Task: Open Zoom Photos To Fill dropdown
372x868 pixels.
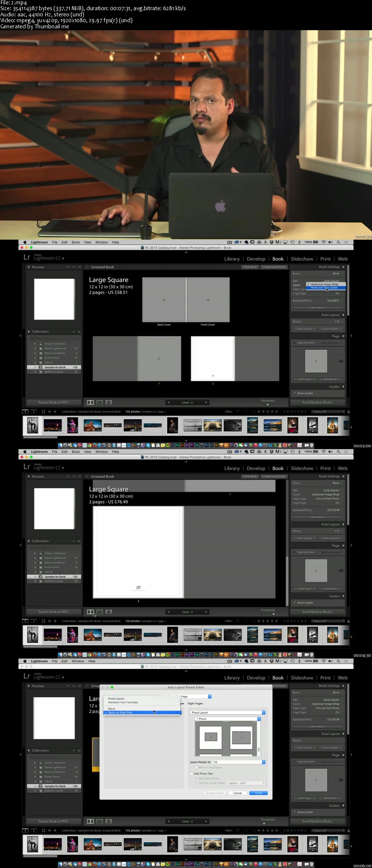Action: pos(239,762)
